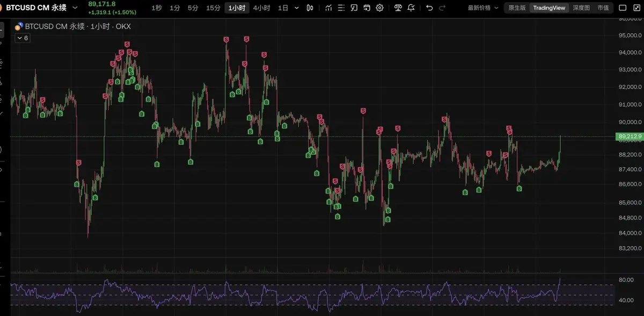Click the 84,800.0 price axis label
This screenshot has height=316, width=644.
pyautogui.click(x=630, y=218)
